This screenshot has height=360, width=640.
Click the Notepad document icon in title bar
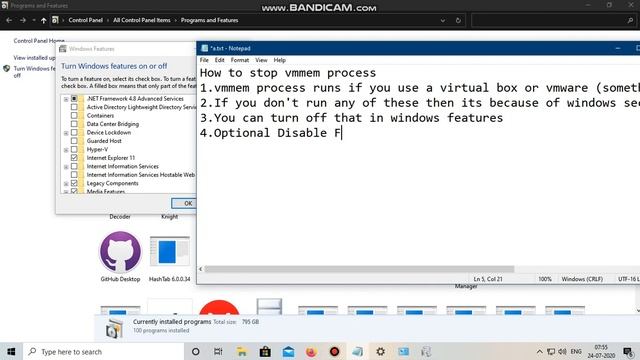tap(204, 48)
